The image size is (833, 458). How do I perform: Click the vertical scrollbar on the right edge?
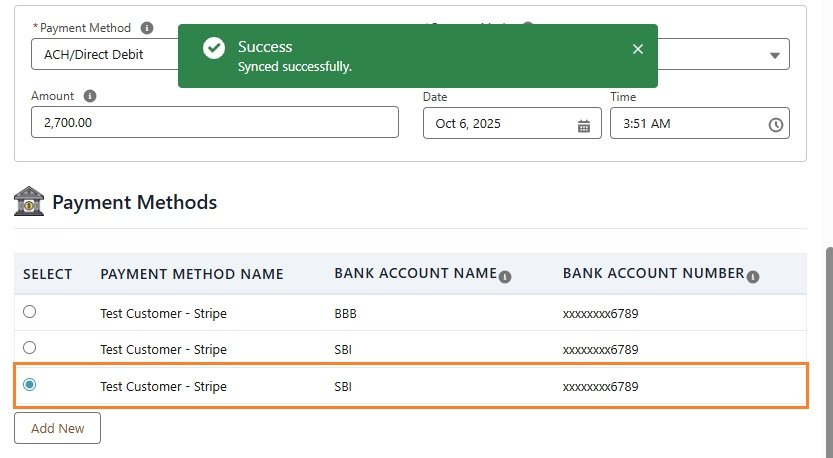(827, 350)
